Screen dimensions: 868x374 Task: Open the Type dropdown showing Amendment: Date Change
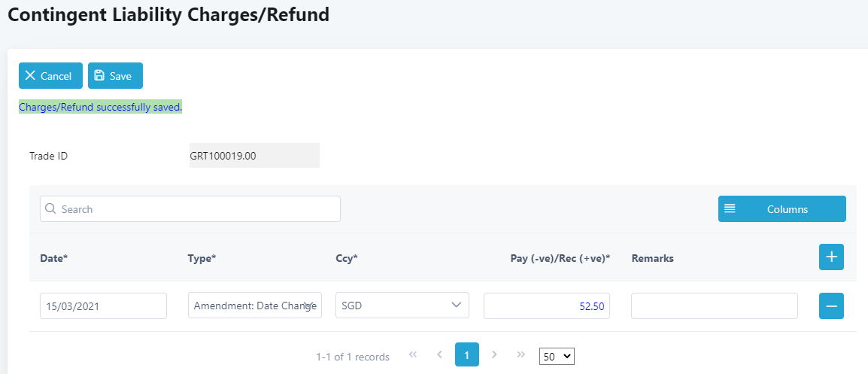[x=255, y=306]
